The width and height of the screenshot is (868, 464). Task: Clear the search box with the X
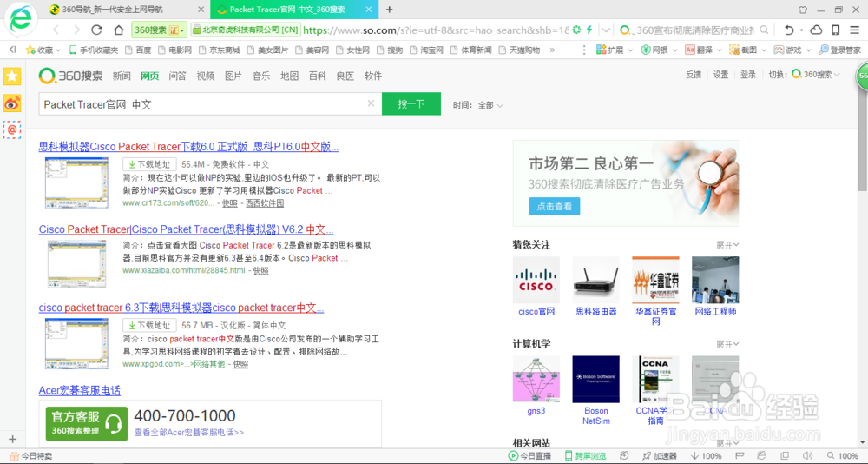coord(372,103)
